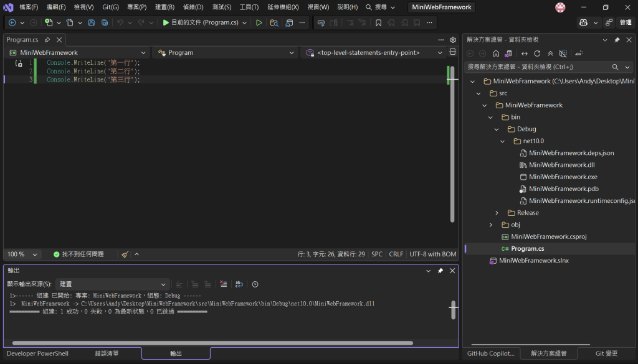The image size is (638, 364).
Task: Click the clock timestamp icon in Output
Action: pos(255,284)
